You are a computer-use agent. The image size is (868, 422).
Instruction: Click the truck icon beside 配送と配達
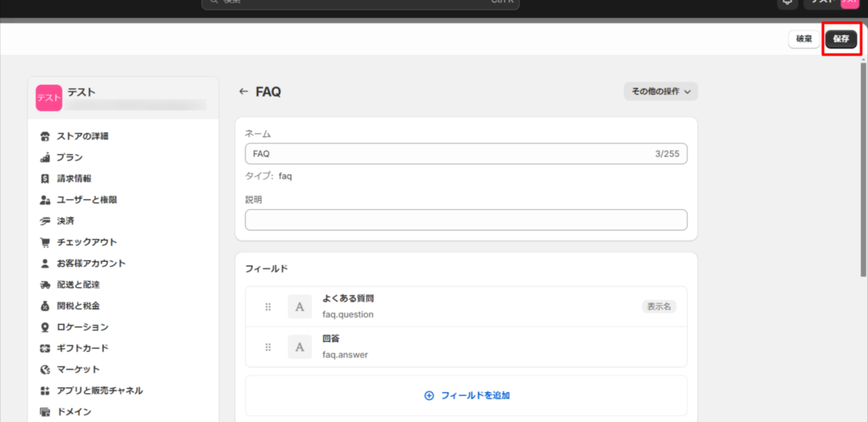(46, 285)
